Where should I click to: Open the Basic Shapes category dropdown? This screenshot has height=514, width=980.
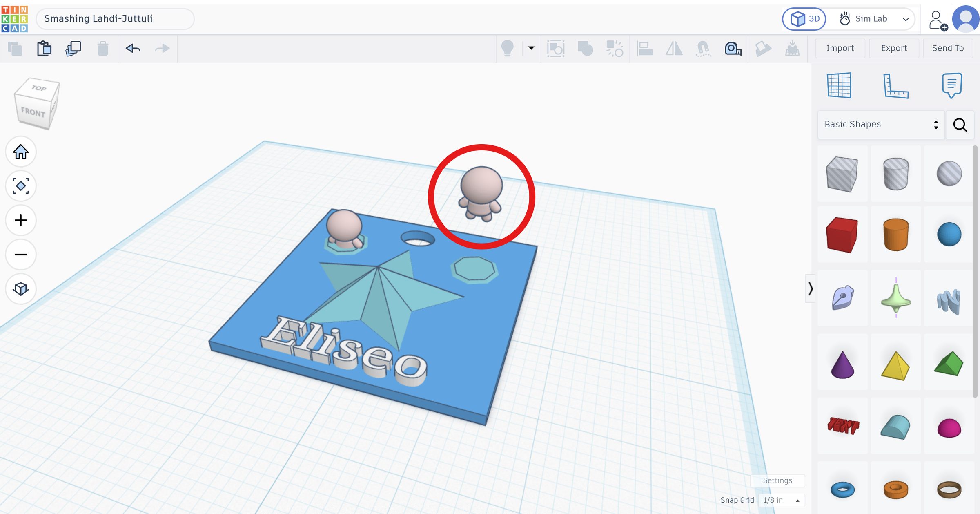pos(881,124)
